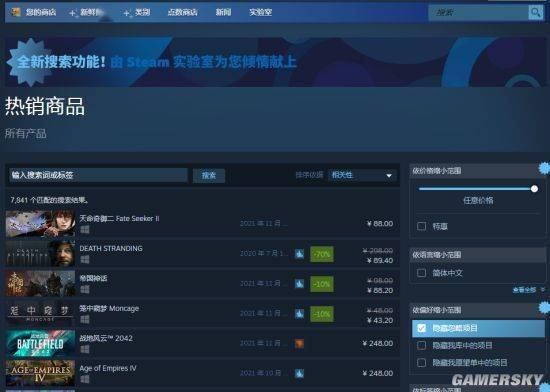
Task: Click the Fate Seeker II thumbnail
Action: (40, 224)
